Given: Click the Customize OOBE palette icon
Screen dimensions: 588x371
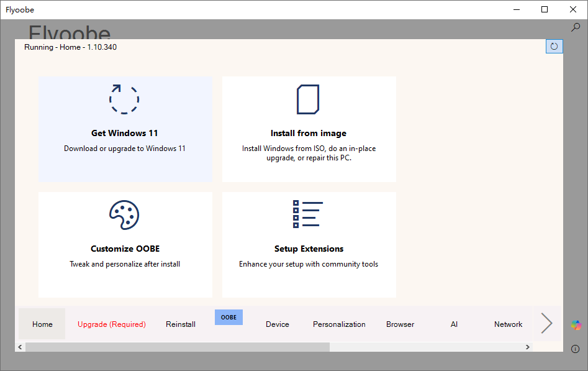Looking at the screenshot, I should (124, 215).
